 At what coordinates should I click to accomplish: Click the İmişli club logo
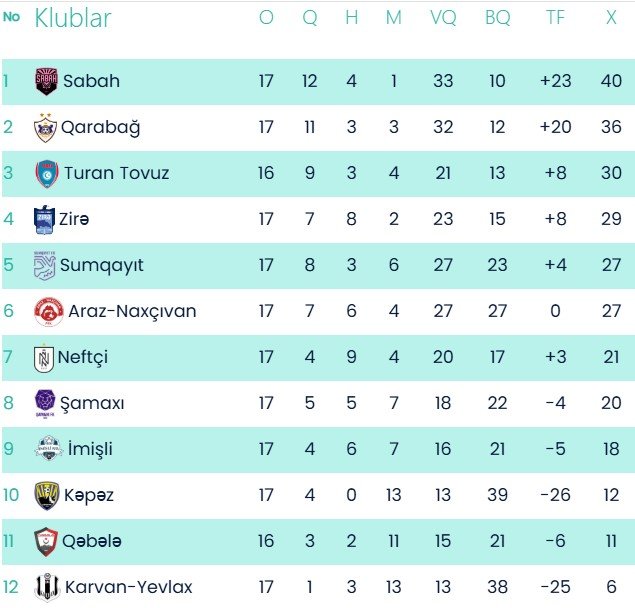[47, 449]
